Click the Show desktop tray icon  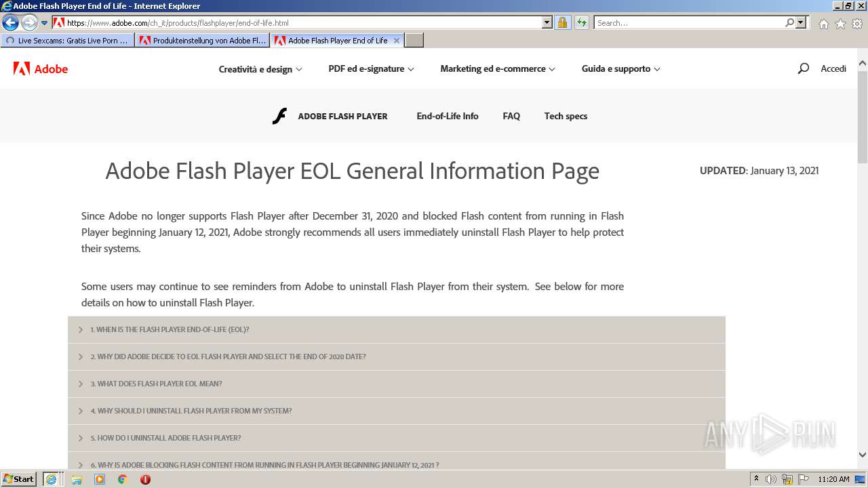tap(861, 479)
